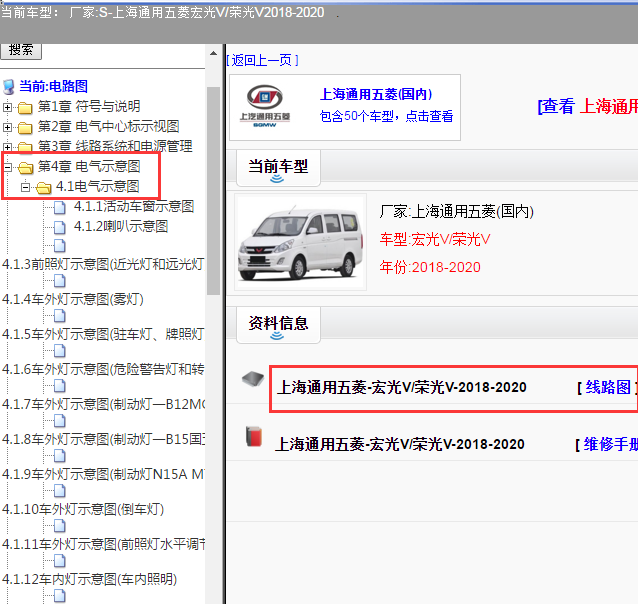
Task: Open 4.1.3前照灯示意图 entry
Action: tap(103, 265)
